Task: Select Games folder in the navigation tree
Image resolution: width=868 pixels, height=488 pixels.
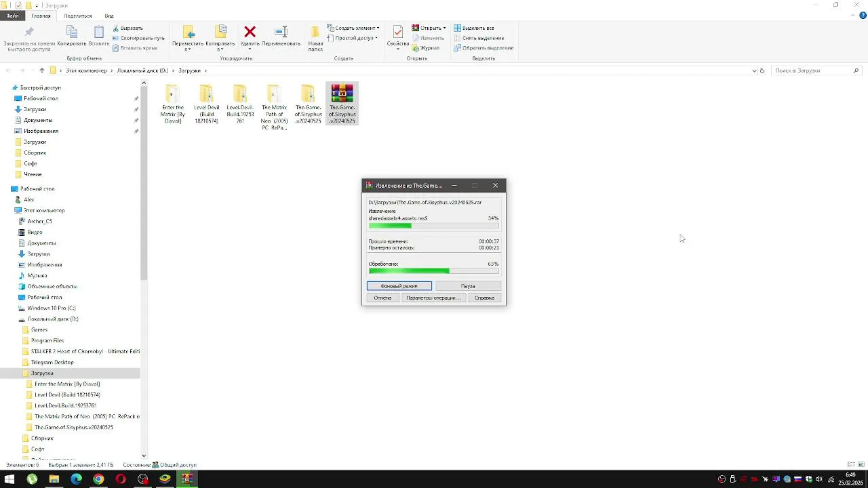Action: [39, 330]
